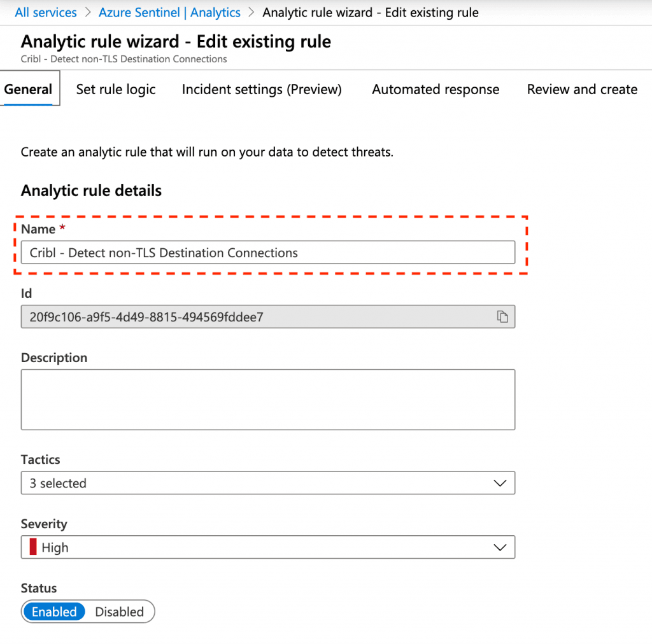
Task: Click the All services breadcrumb link
Action: click(46, 13)
